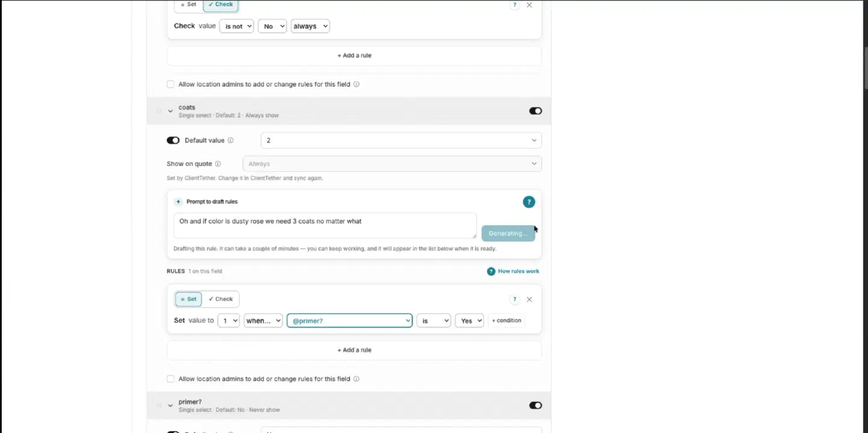Open the Show on quote 'Always' dropdown
868x433 pixels.
point(392,164)
